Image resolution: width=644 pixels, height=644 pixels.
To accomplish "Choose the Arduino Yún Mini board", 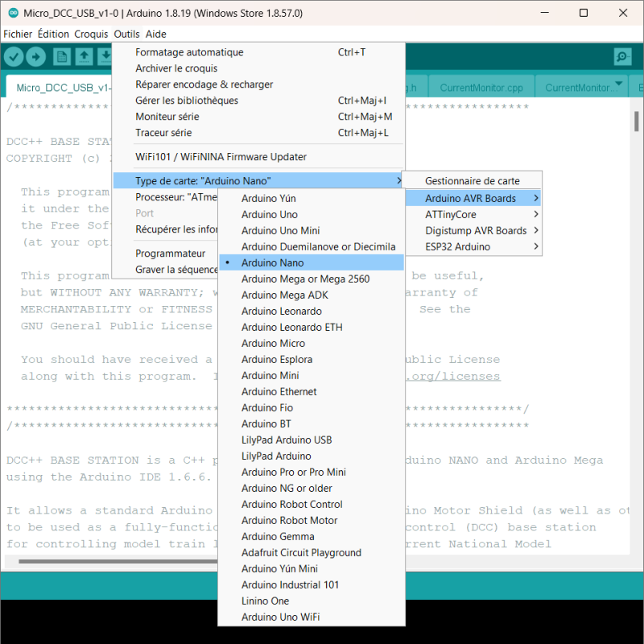I will point(312,568).
